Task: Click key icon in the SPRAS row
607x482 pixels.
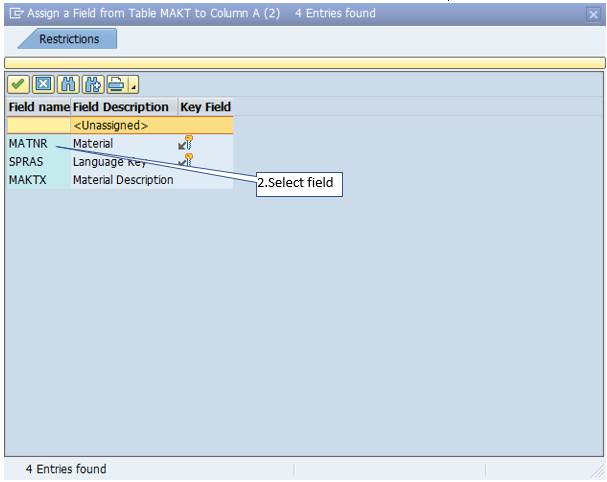Action: click(186, 160)
